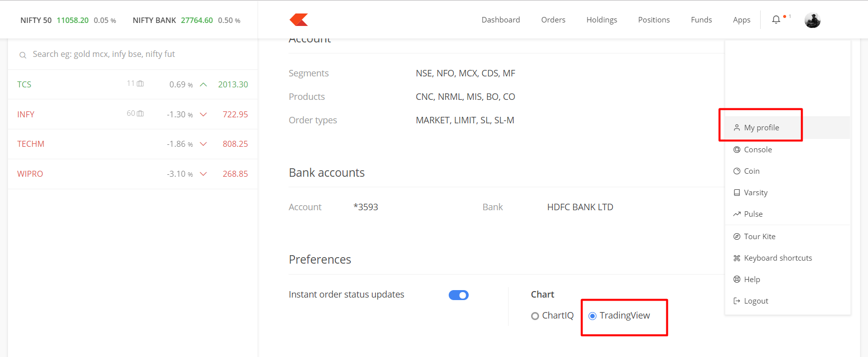Click the TCS holdings briefcase icon
Screen dimensions: 868x357
pyautogui.click(x=140, y=83)
